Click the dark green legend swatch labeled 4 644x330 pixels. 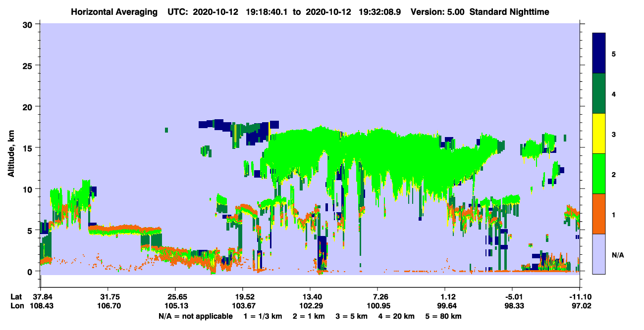tap(599, 94)
